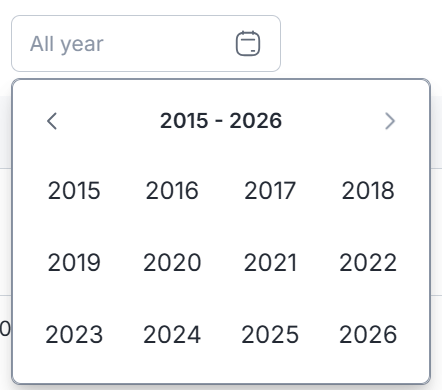Select year 2023
442x390 pixels.
pyautogui.click(x=74, y=334)
